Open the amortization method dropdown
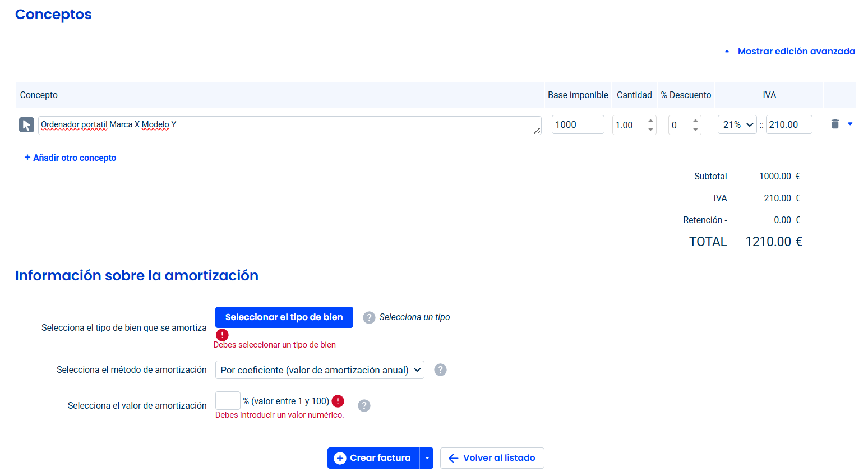 pos(320,370)
